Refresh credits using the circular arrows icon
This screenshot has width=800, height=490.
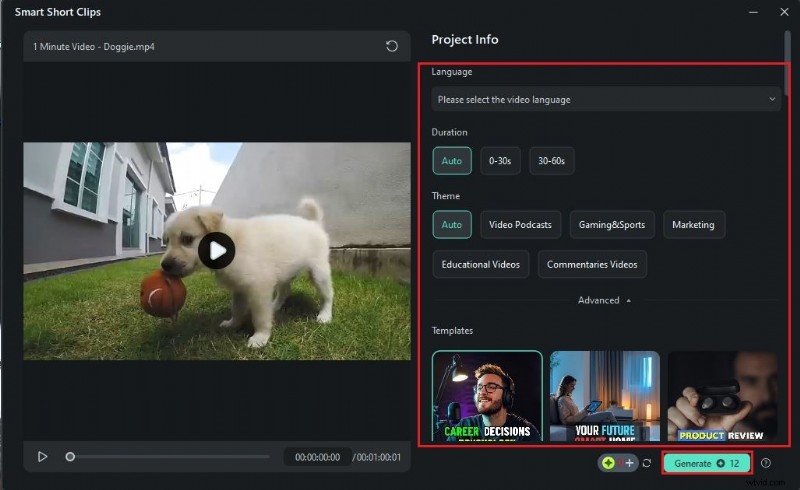pos(647,463)
